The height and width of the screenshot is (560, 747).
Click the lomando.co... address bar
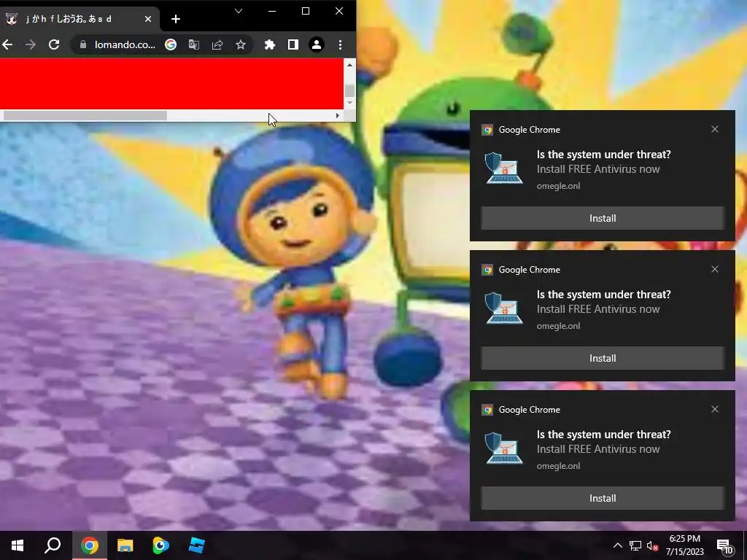point(125,44)
